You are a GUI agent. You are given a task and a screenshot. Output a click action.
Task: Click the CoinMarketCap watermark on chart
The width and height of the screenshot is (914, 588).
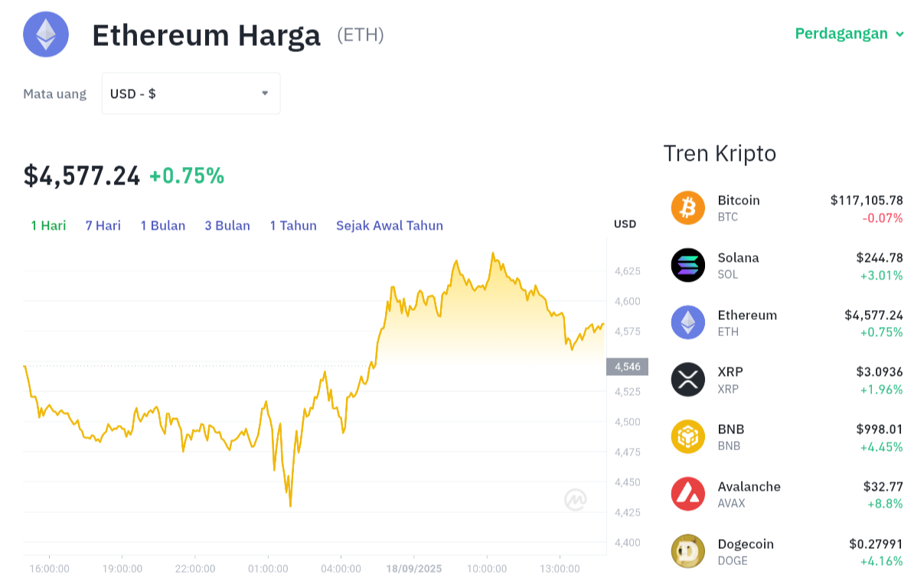click(576, 499)
